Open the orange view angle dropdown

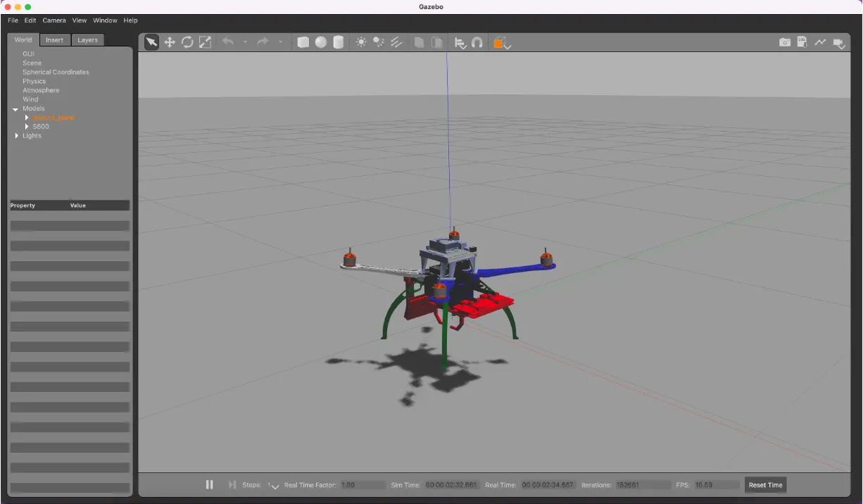(x=502, y=43)
